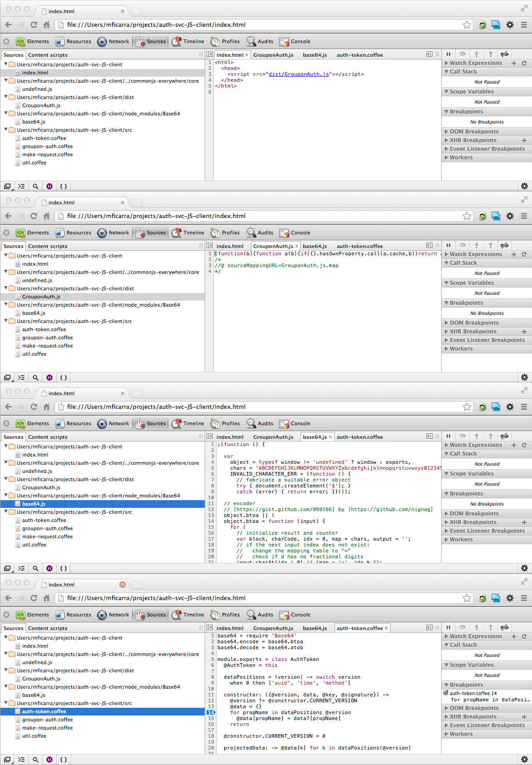The image size is (532, 765).
Task: Open Console panel in window showing GrouponAuth.js code
Action: click(x=295, y=233)
